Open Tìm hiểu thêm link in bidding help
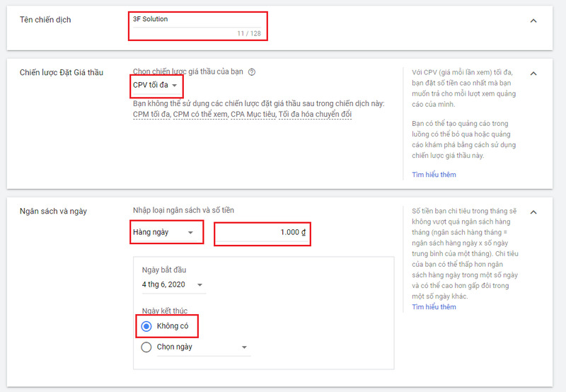The width and height of the screenshot is (566, 392). 434,175
